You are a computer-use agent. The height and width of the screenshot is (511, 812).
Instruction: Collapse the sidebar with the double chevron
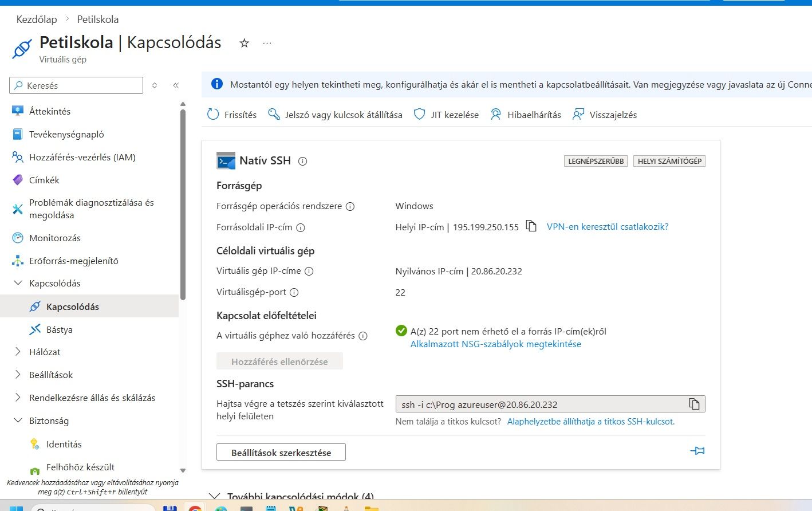176,85
